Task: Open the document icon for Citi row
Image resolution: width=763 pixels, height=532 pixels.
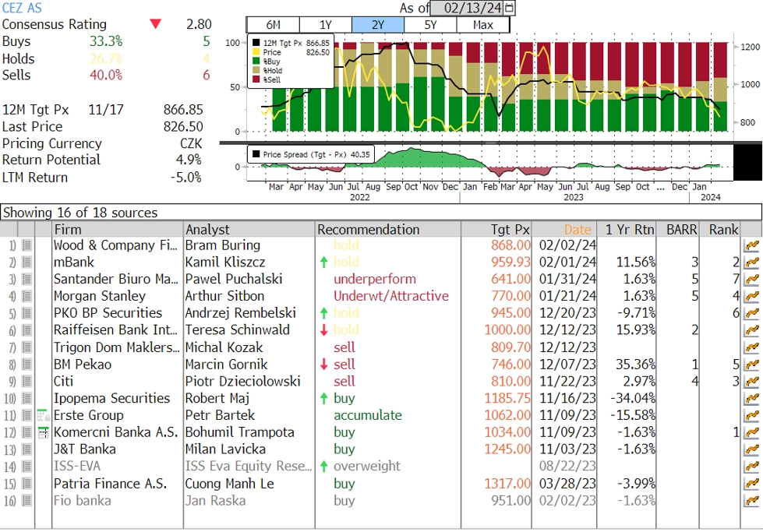Action: click(x=26, y=382)
